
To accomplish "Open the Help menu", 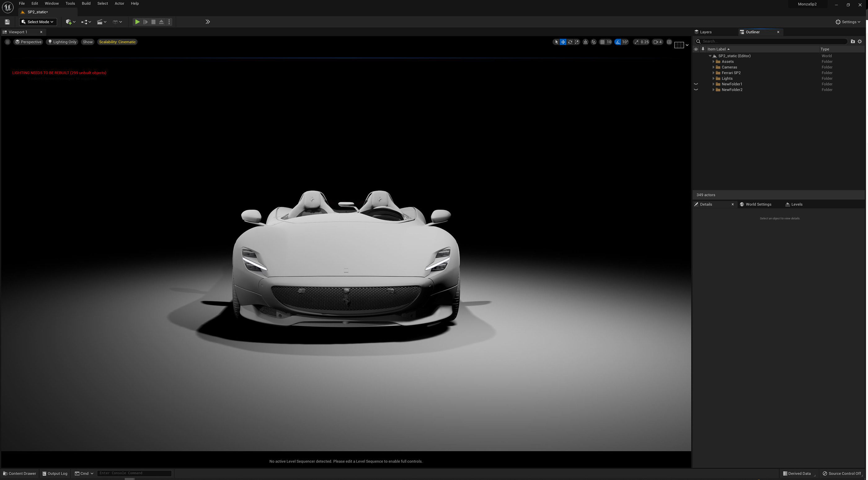I will click(x=135, y=3).
